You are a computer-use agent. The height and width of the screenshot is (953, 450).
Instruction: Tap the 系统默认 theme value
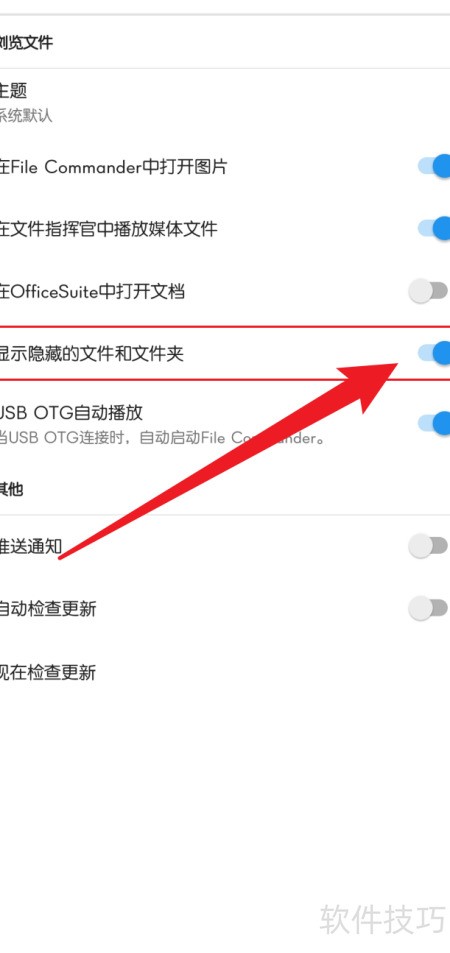click(x=26, y=115)
